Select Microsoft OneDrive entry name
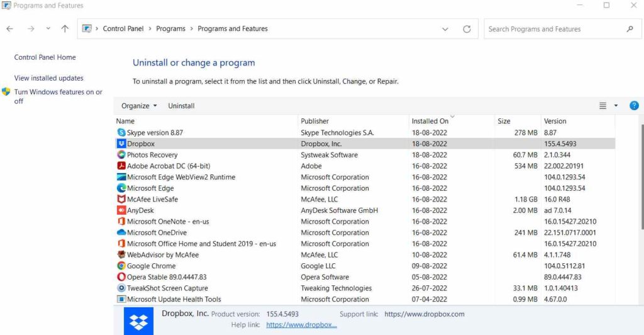Screen dimensions: 644x335 (157, 232)
